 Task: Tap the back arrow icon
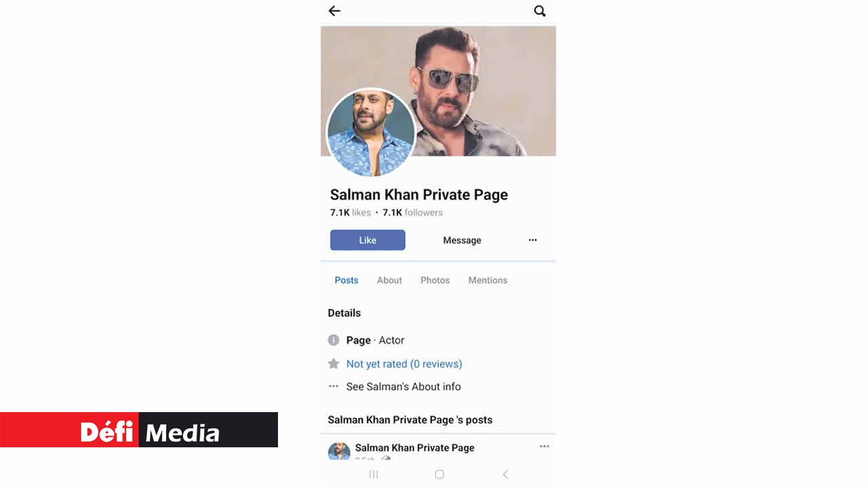[x=334, y=11]
